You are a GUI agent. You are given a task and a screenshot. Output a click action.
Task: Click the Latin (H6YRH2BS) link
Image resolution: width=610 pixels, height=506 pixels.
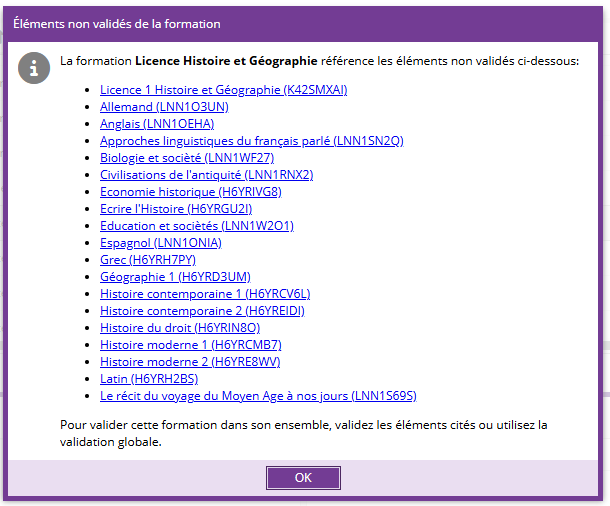pos(148,379)
